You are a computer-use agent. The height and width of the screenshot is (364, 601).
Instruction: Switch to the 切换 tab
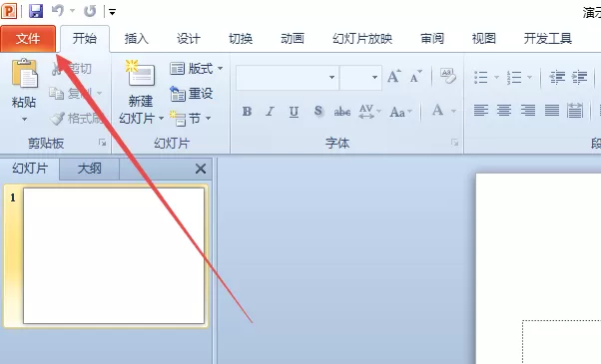tap(241, 38)
